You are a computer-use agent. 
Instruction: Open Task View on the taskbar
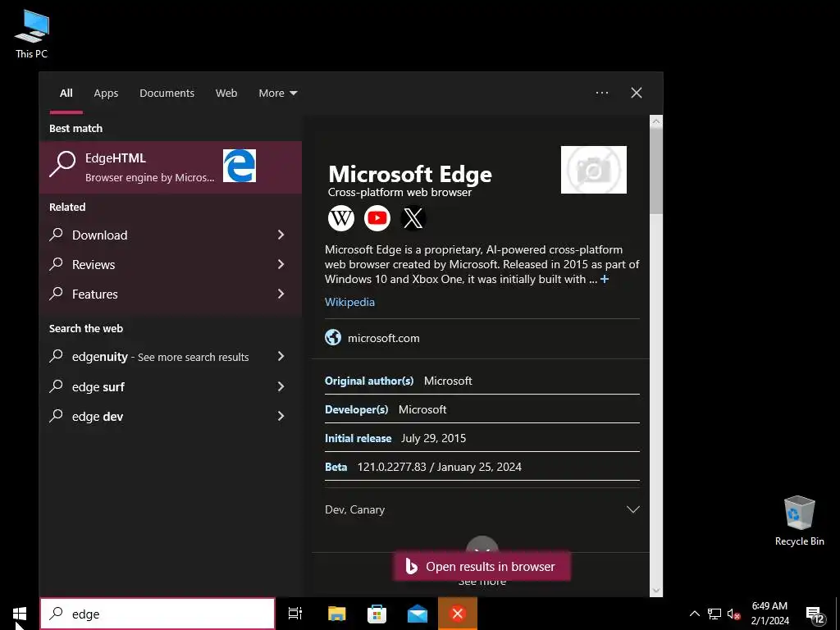pos(295,614)
